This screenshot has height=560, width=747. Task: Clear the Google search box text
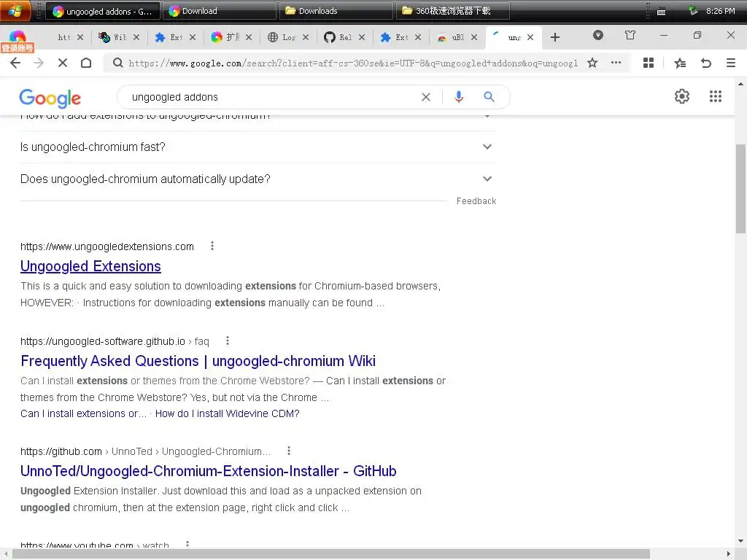click(x=426, y=97)
